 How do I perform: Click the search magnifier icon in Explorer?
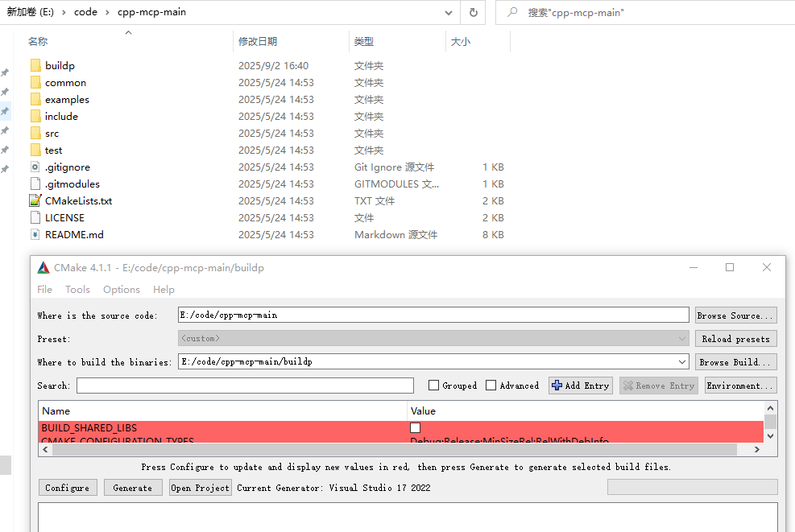tap(512, 12)
